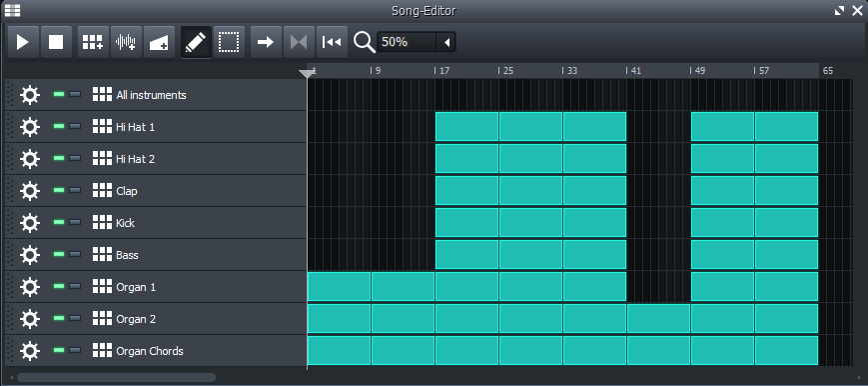Maximize the Song-Editor window
Screen dimensions: 868x386
pyautogui.click(x=840, y=11)
